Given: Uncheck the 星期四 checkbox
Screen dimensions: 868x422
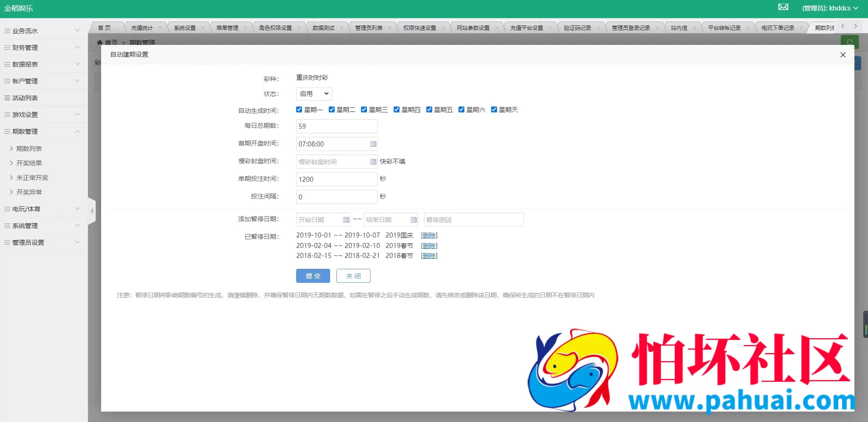Looking at the screenshot, I should (396, 109).
